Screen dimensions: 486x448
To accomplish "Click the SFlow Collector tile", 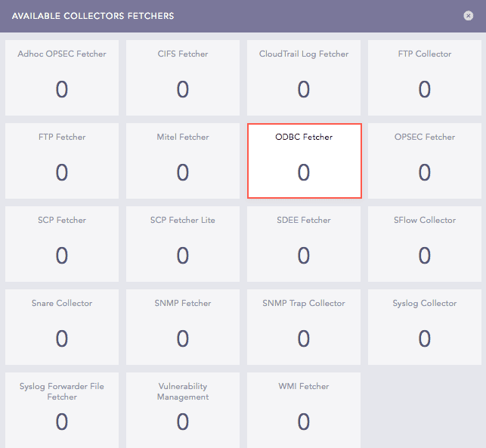I will point(425,244).
